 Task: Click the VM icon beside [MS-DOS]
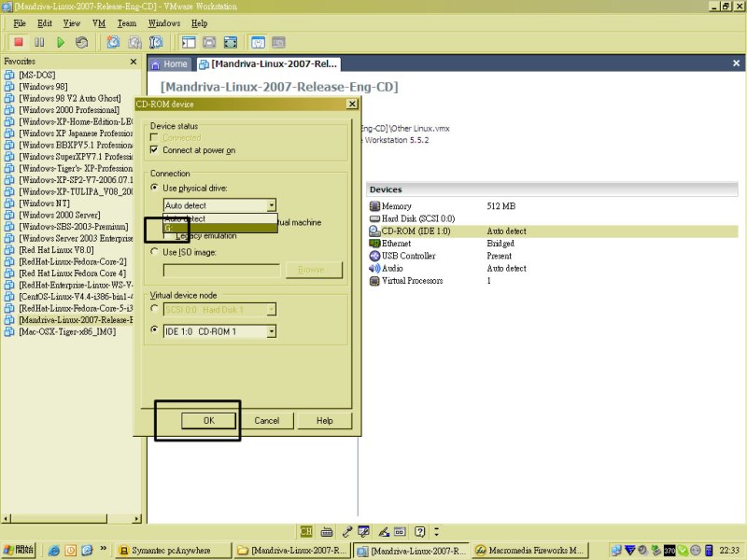pos(9,75)
